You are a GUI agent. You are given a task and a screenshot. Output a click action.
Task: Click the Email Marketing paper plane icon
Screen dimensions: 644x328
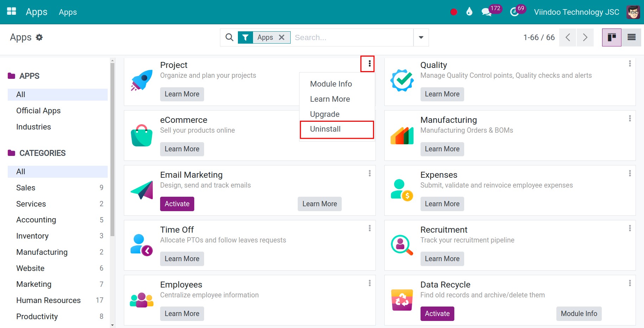(141, 190)
